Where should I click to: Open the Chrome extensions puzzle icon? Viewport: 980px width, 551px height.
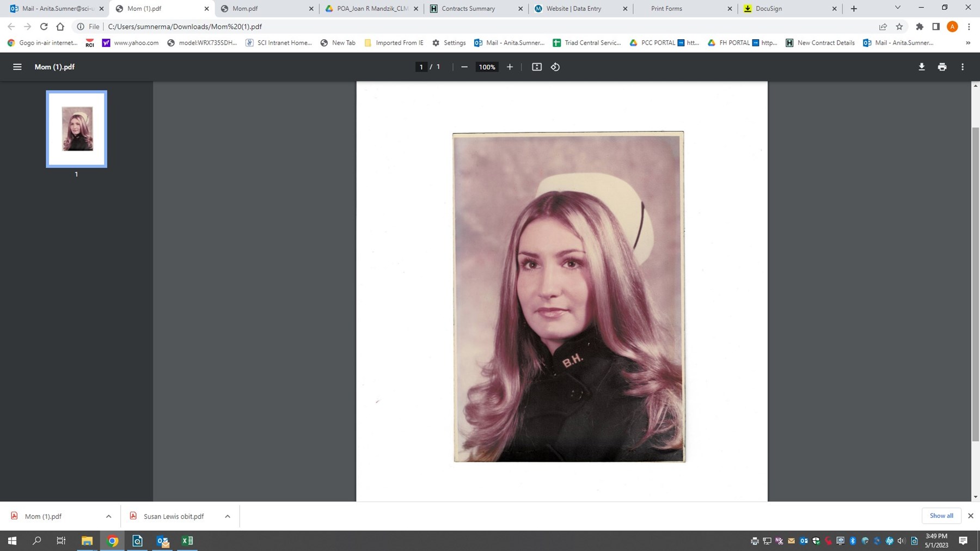click(920, 26)
